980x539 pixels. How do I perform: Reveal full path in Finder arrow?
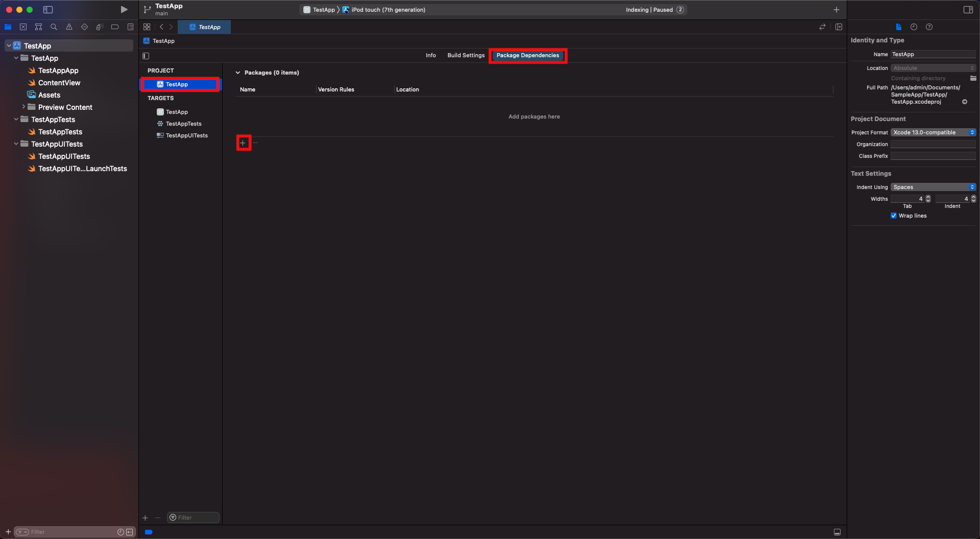965,102
